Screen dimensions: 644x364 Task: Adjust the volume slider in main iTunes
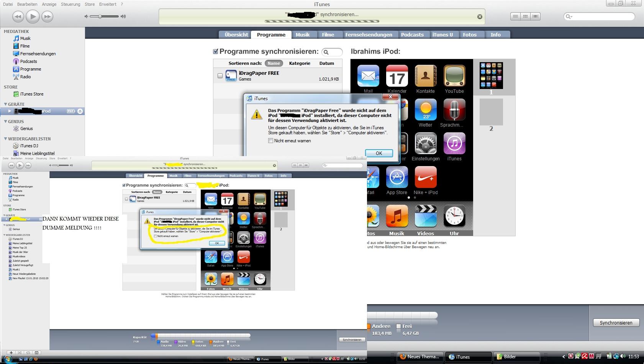click(105, 16)
